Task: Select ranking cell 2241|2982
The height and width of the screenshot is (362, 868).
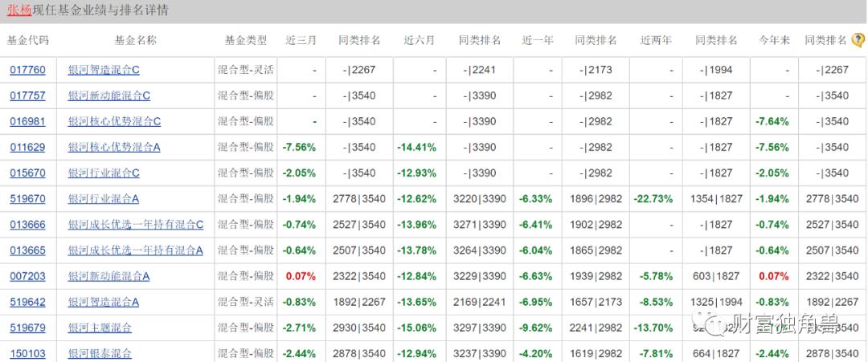Action: pyautogui.click(x=596, y=328)
